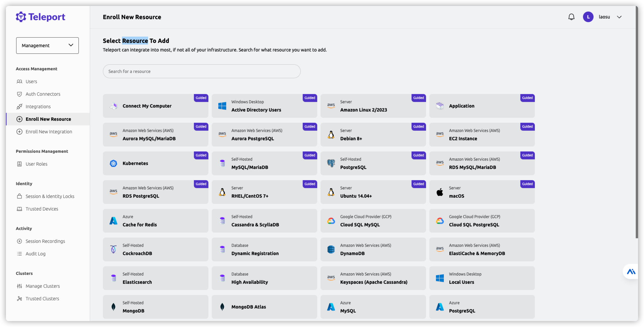This screenshot has height=327, width=644.
Task: Click the penguin icon on Ubuntu 14.04+
Action: 331,192
